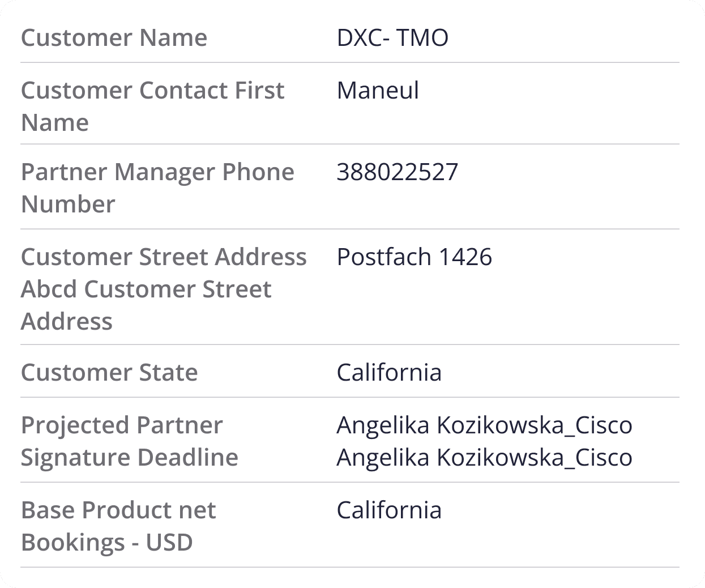Click the phone number 388022527
The width and height of the screenshot is (705, 588).
[398, 172]
